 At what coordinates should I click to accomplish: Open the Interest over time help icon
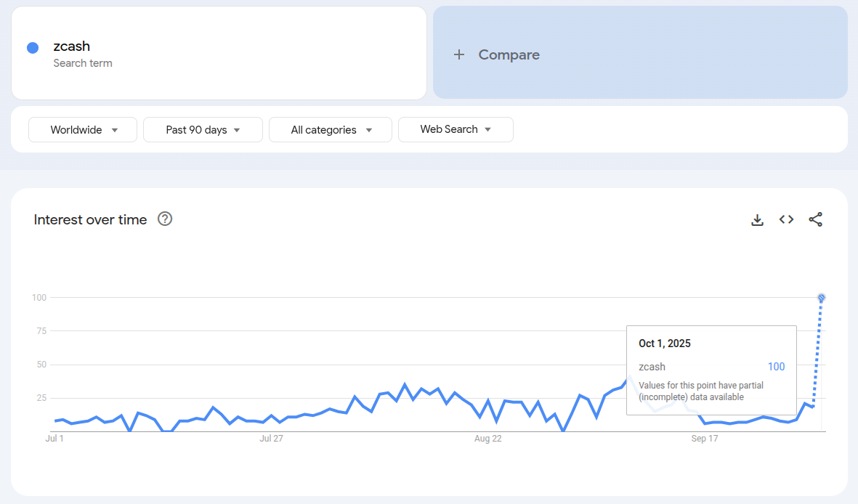(165, 219)
